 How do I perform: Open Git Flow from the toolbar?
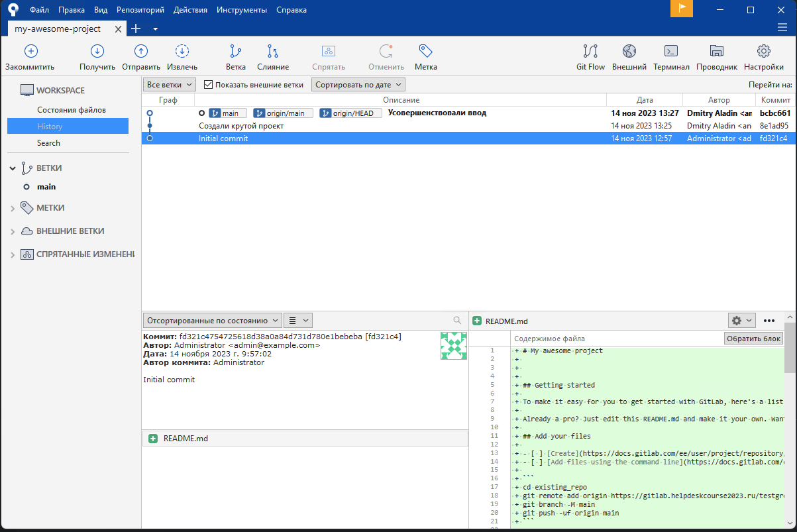[x=590, y=52]
